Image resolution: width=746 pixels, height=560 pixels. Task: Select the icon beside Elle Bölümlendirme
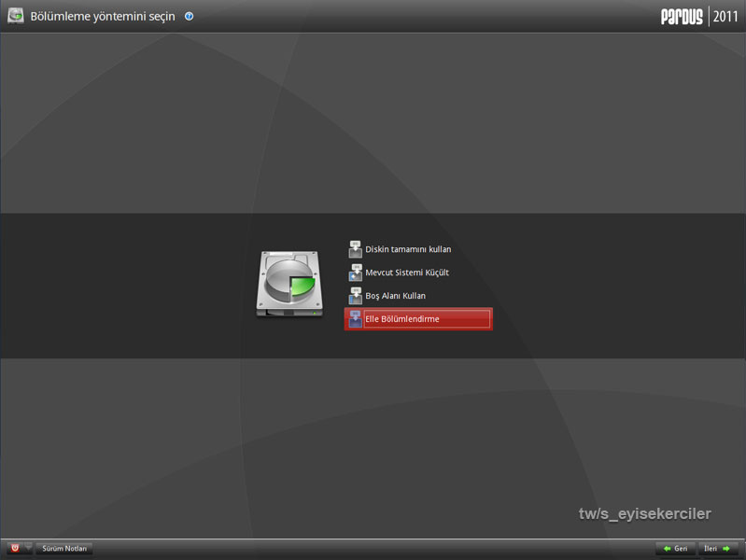click(x=356, y=319)
